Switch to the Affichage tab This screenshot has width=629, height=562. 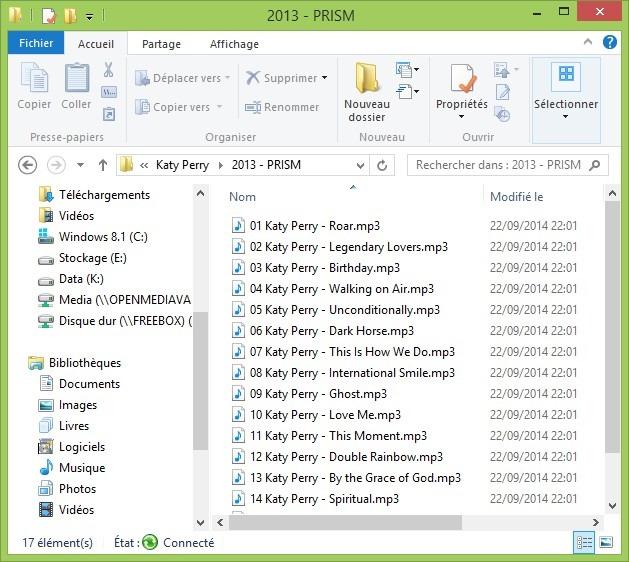pos(234,44)
